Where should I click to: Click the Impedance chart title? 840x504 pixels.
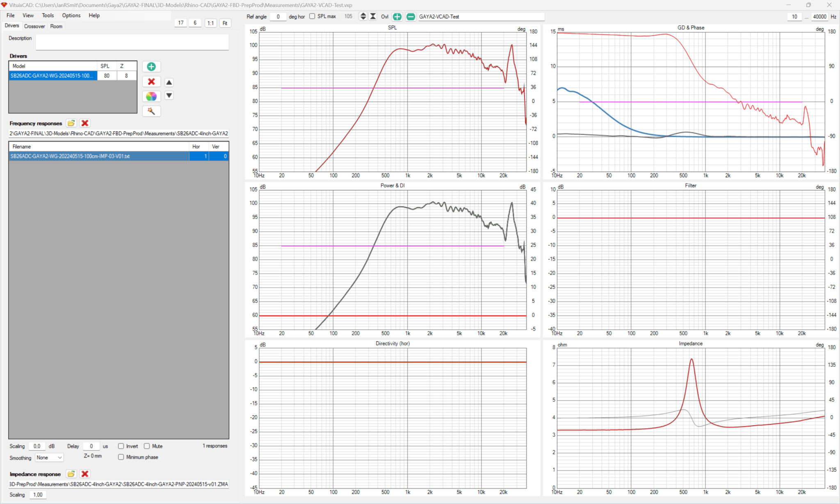(691, 343)
